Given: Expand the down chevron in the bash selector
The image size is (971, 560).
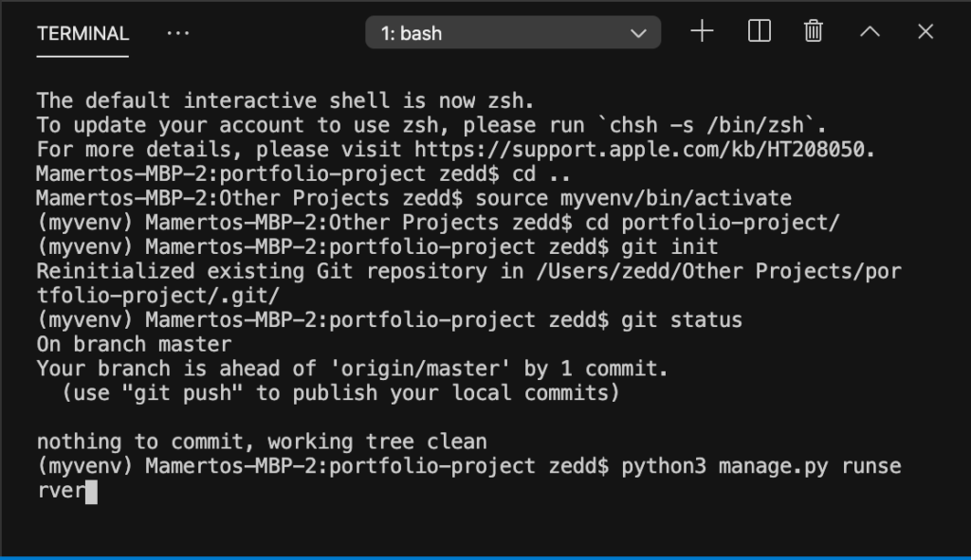Looking at the screenshot, I should tap(638, 33).
